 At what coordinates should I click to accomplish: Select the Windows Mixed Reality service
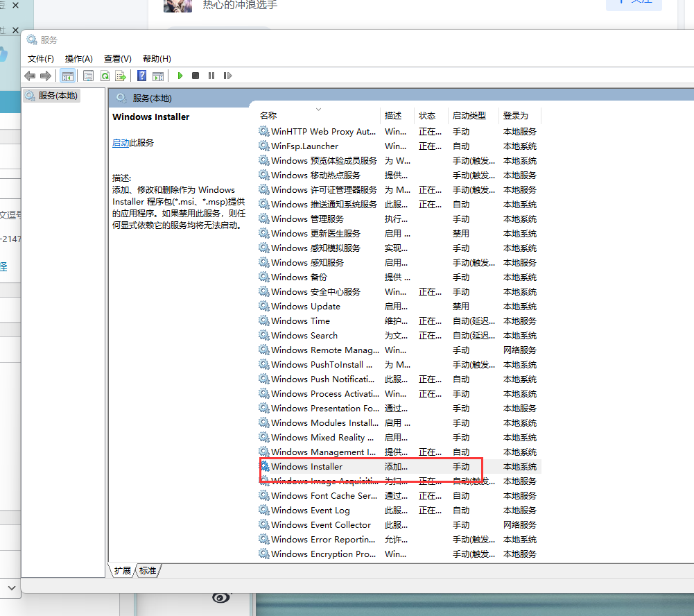(x=399, y=437)
